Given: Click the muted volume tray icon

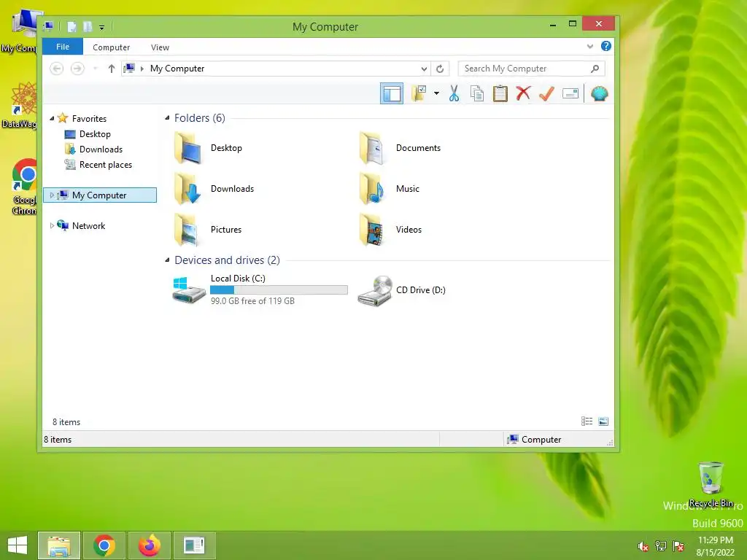Looking at the screenshot, I should pos(643,546).
